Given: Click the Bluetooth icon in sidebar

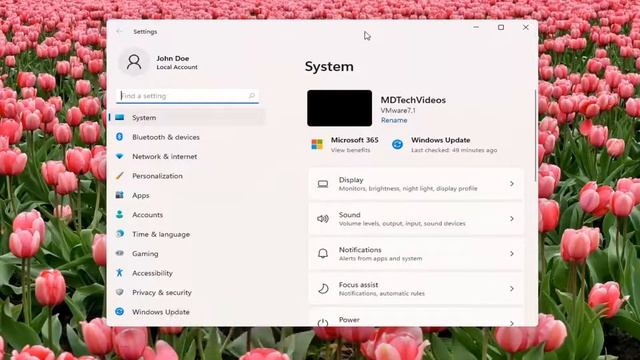Looking at the screenshot, I should [x=120, y=137].
